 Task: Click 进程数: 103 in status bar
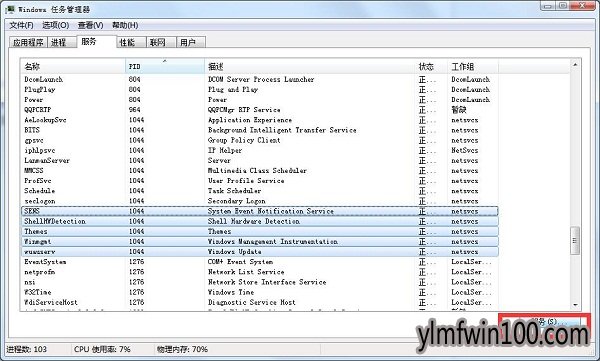(x=27, y=350)
